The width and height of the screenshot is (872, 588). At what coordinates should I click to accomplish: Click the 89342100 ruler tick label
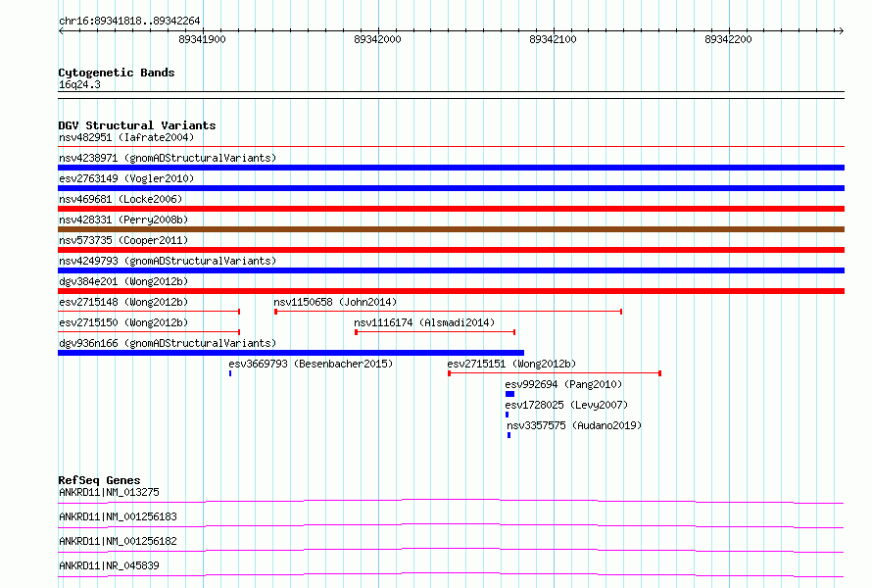coord(553,39)
